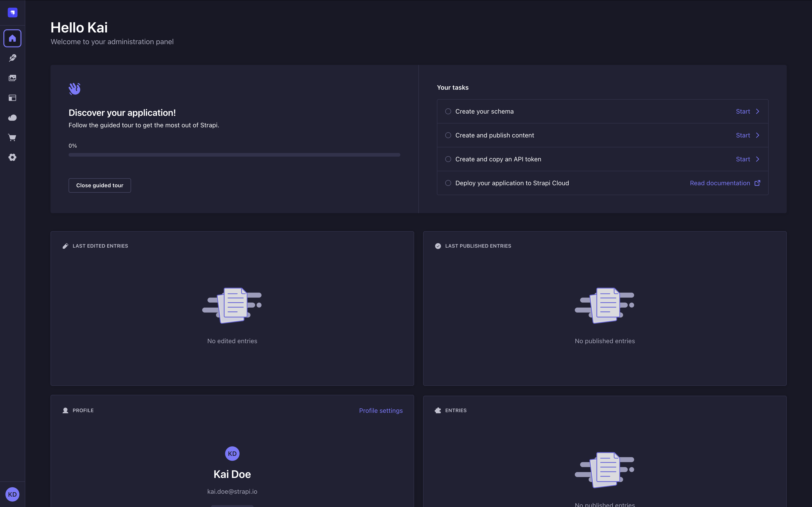Click the KD profile avatar thumbnail
Viewport: 812px width, 507px height.
(232, 453)
